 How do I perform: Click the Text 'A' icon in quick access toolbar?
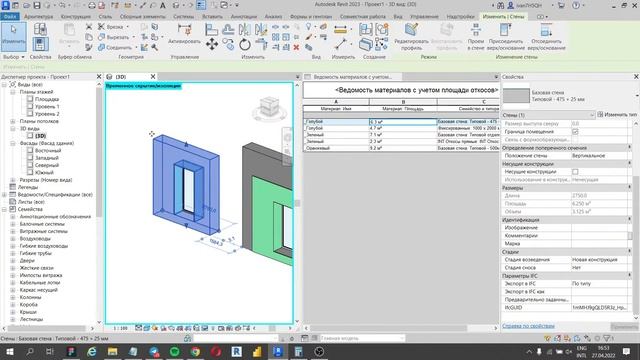click(162, 5)
